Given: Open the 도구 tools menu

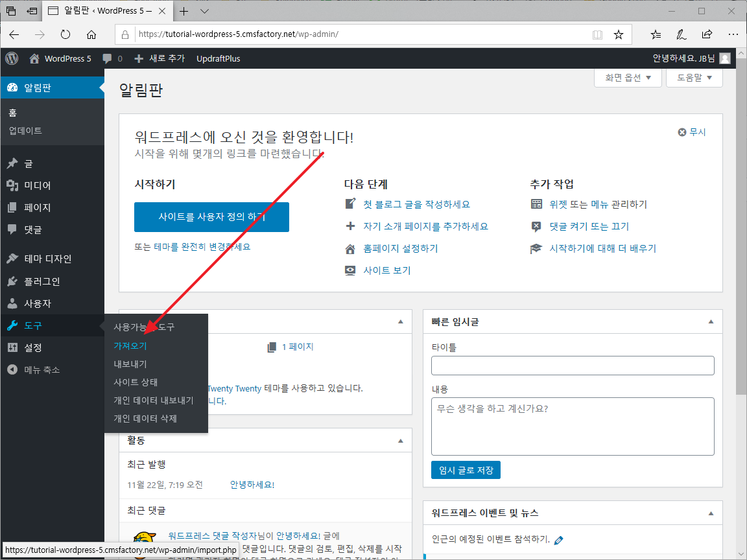Looking at the screenshot, I should tap(53, 326).
